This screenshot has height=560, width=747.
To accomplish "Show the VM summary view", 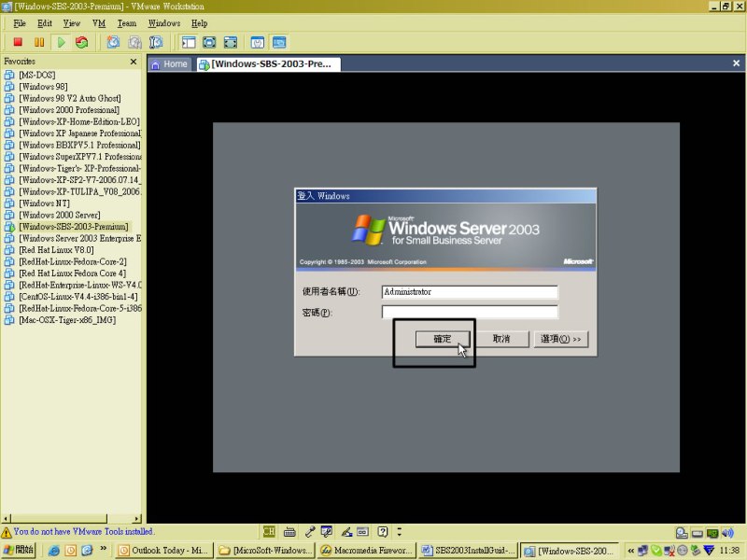I will [x=258, y=42].
